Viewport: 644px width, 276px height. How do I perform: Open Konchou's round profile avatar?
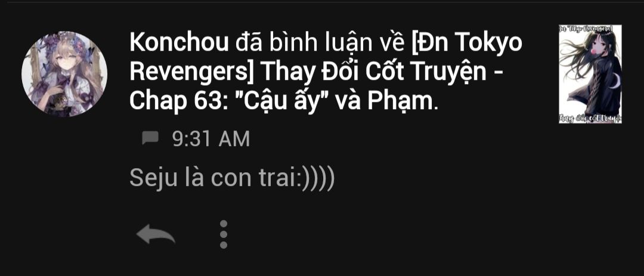click(64, 74)
